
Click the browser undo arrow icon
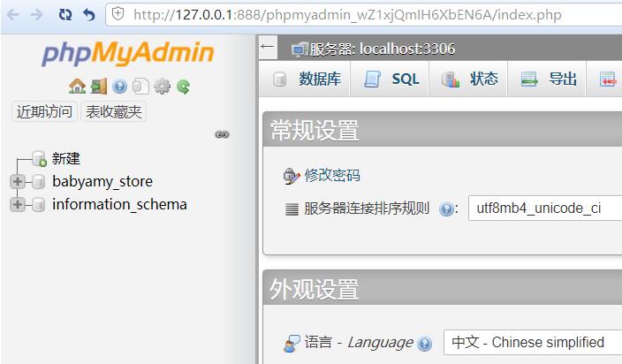tap(89, 15)
